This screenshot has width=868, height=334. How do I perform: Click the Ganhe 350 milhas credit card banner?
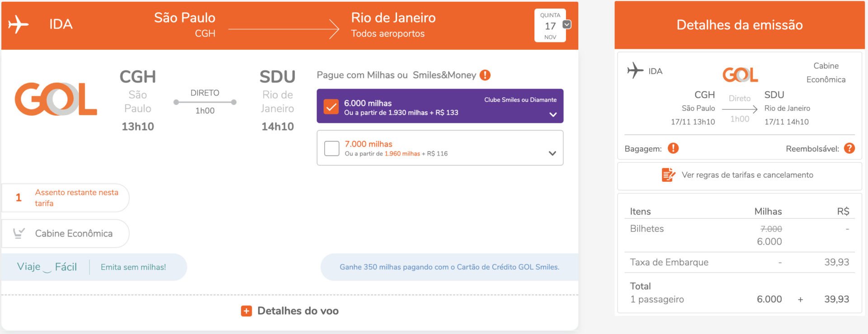[x=449, y=267]
